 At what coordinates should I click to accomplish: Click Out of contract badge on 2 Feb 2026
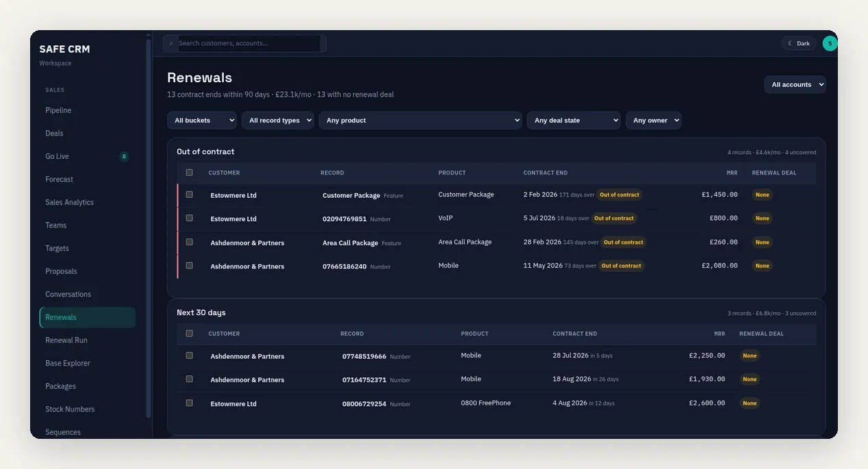[x=620, y=195]
